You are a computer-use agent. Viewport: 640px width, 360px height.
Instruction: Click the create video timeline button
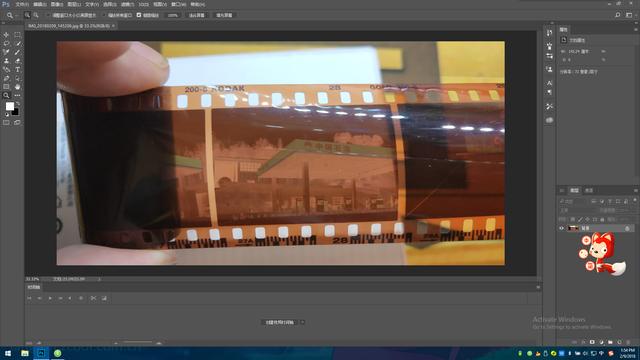point(280,322)
